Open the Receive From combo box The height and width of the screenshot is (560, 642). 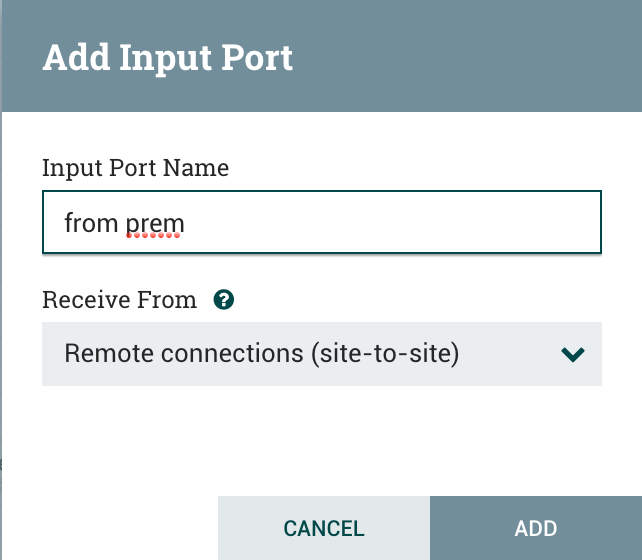[x=321, y=354]
